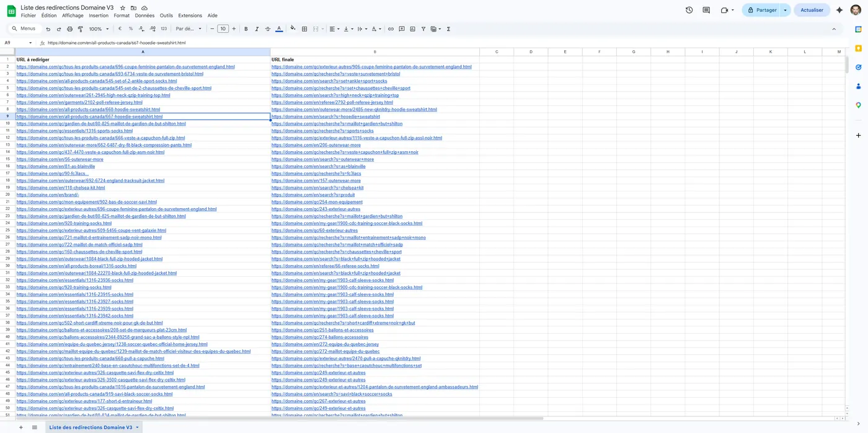Screen dimensions: 868x433
Task: Open the text color picker
Action: [x=279, y=29]
